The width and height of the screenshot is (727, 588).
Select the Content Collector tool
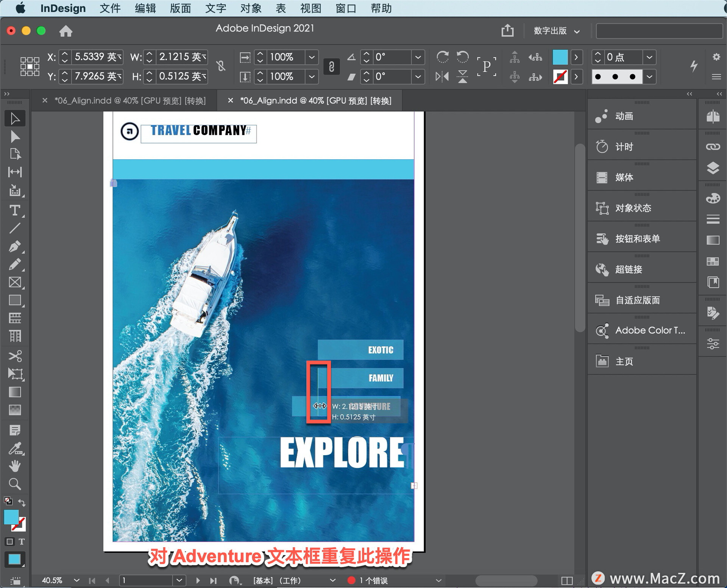(15, 190)
